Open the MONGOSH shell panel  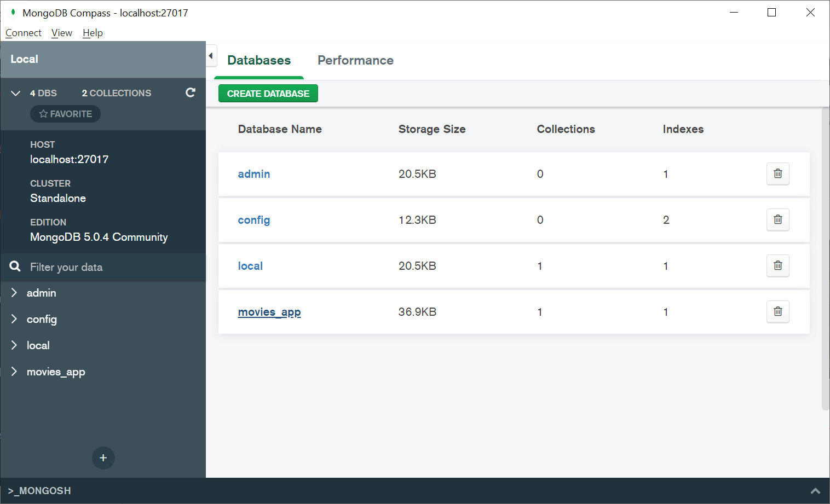(x=41, y=491)
